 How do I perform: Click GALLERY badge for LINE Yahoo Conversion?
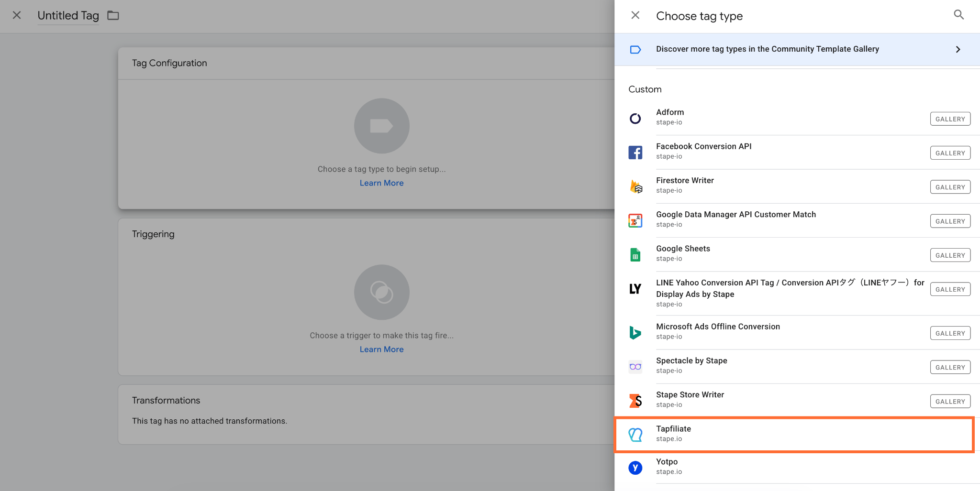click(950, 289)
